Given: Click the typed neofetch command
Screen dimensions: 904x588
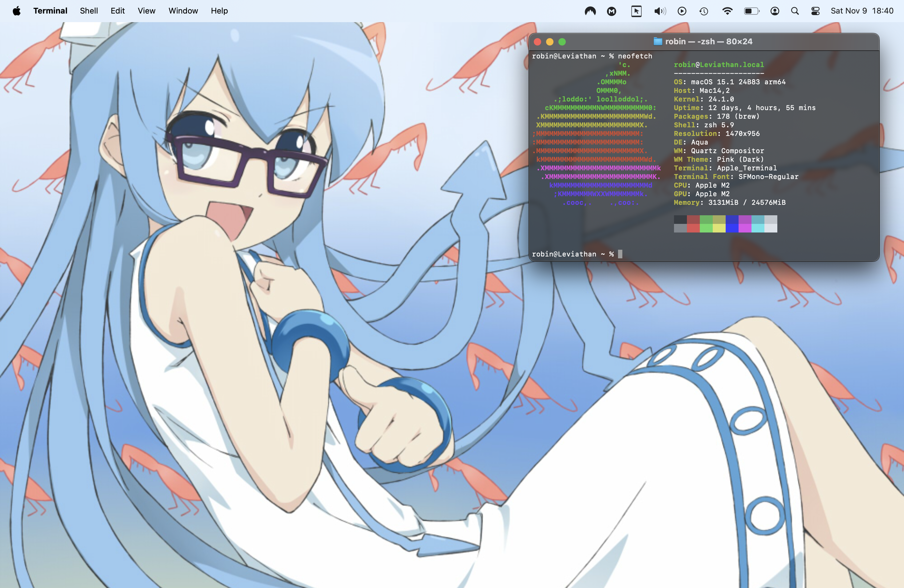Looking at the screenshot, I should [635, 56].
